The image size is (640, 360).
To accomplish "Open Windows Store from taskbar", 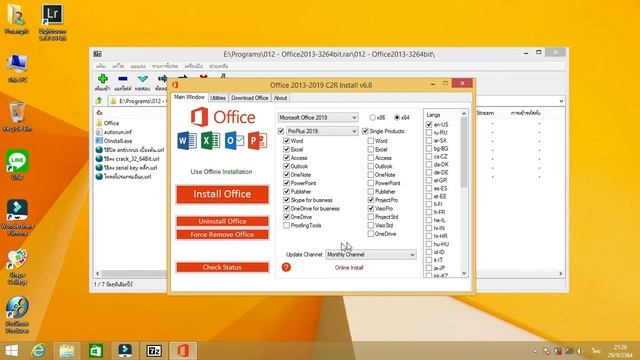I will 96,351.
